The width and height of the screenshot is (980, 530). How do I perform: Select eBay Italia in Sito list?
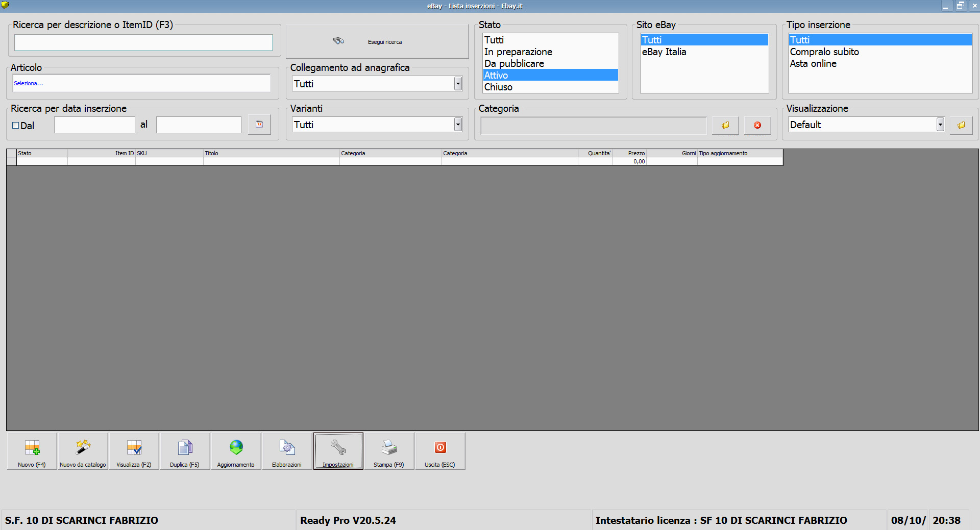(704, 52)
